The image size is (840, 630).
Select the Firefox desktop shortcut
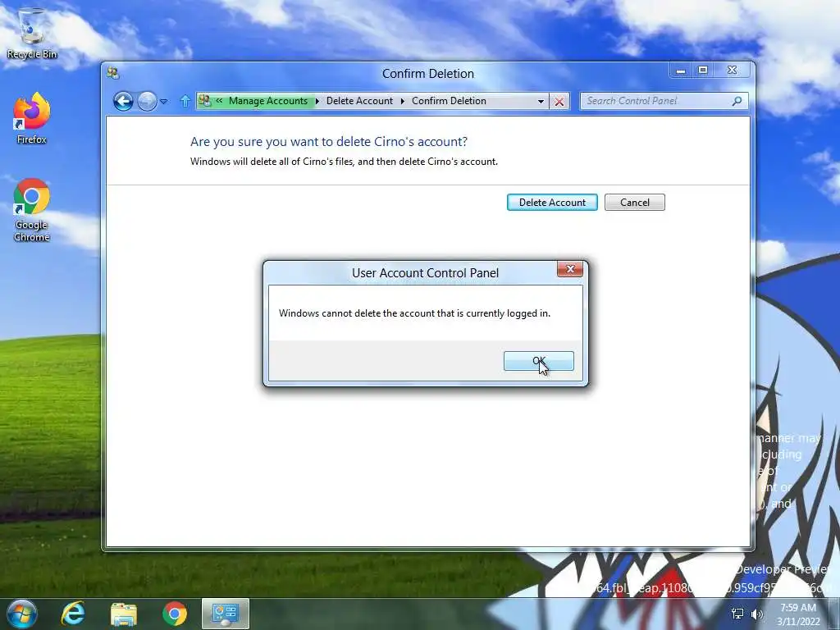coord(32,118)
